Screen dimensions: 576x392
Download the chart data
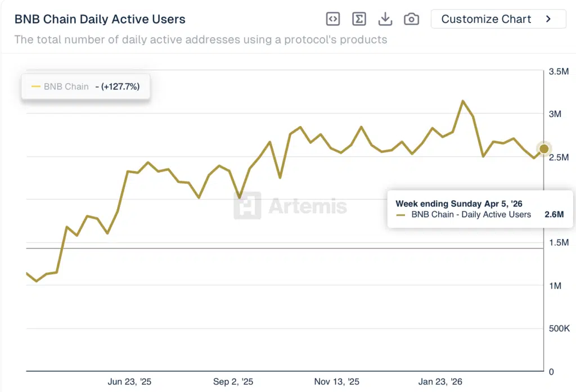[385, 19]
